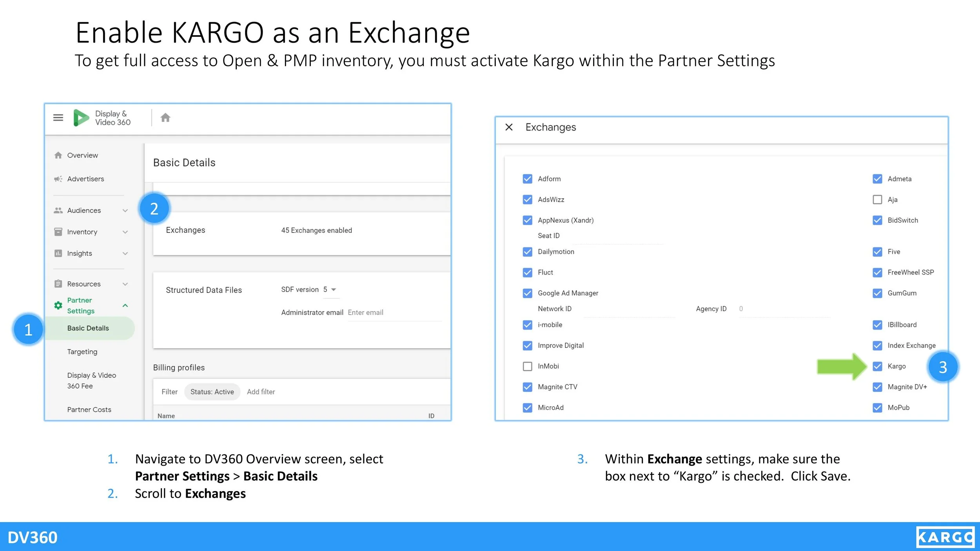Click the Partner Settings gear icon
The width and height of the screenshot is (980, 551).
tap(58, 305)
